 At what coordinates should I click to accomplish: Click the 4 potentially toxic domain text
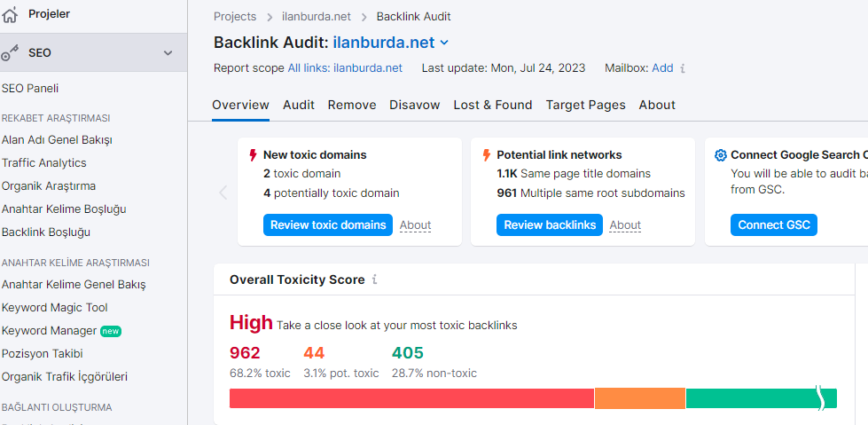(x=331, y=193)
